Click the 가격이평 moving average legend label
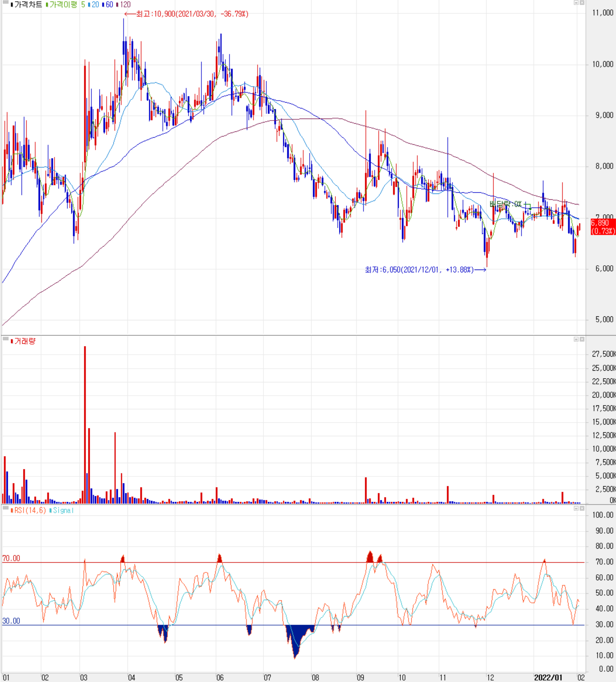Image resolution: width=616 pixels, height=682 pixels. point(63,5)
